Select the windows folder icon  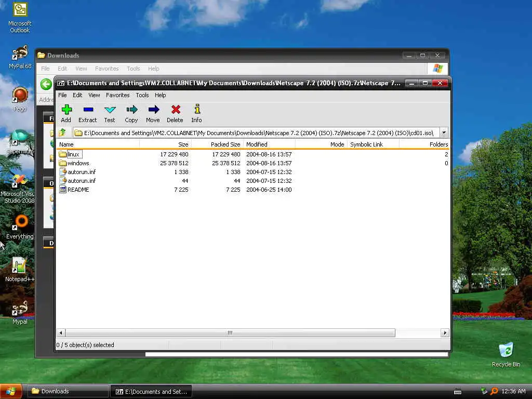(x=62, y=163)
